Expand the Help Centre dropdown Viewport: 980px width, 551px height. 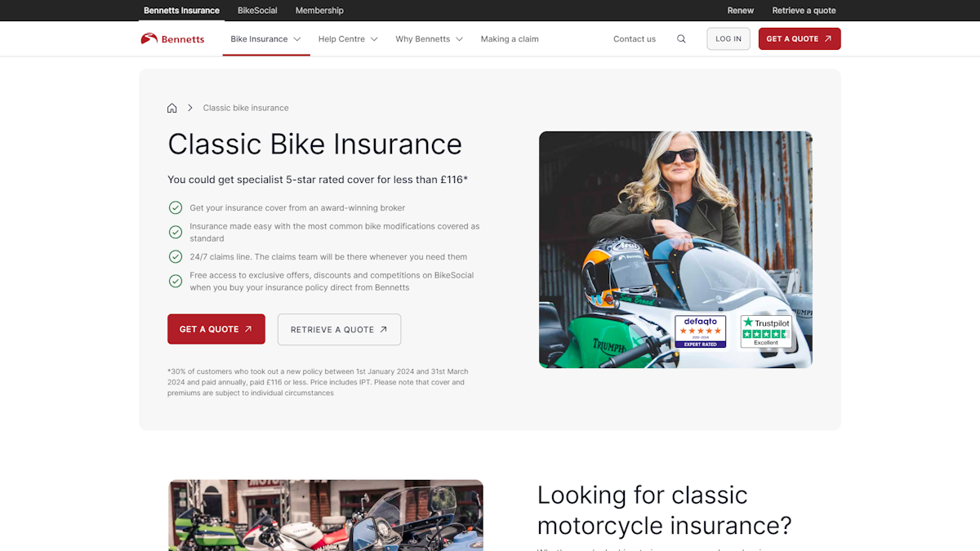348,38
